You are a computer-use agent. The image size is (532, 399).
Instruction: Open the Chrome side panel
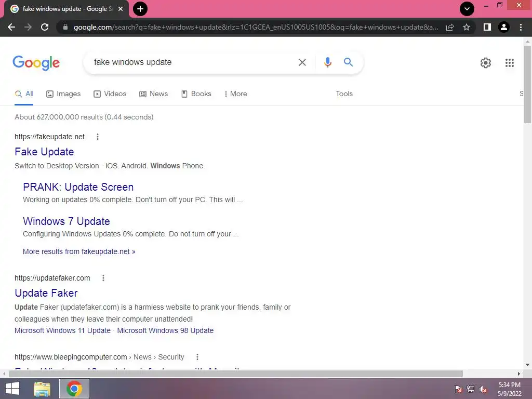487,27
